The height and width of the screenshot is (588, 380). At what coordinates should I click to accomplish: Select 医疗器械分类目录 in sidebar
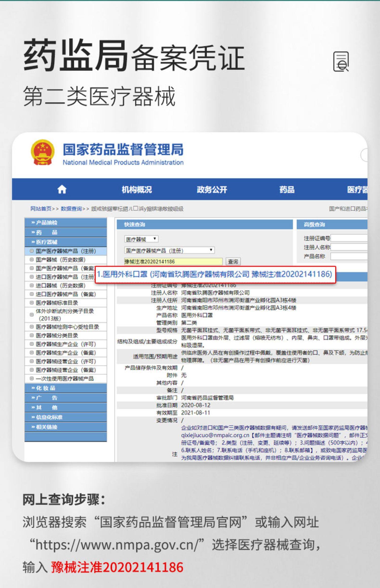66,335
